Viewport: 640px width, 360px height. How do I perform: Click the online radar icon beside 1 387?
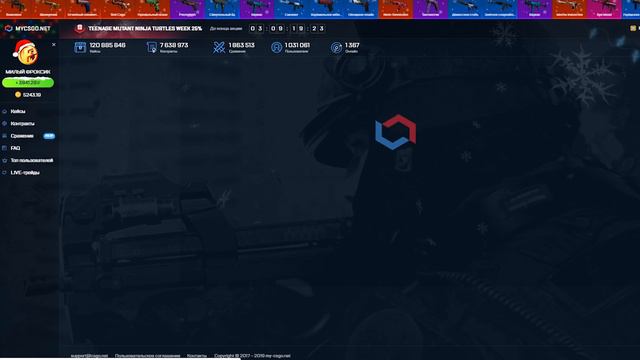tap(336, 48)
